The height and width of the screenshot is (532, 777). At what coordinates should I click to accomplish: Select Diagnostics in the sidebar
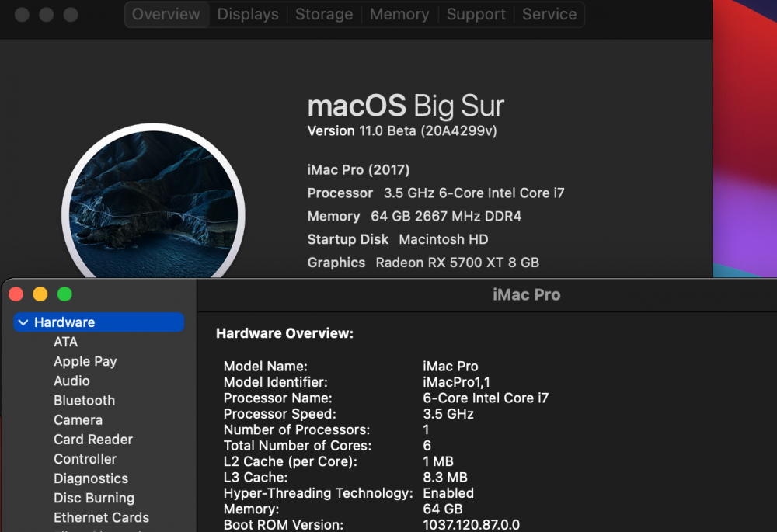pyautogui.click(x=91, y=478)
